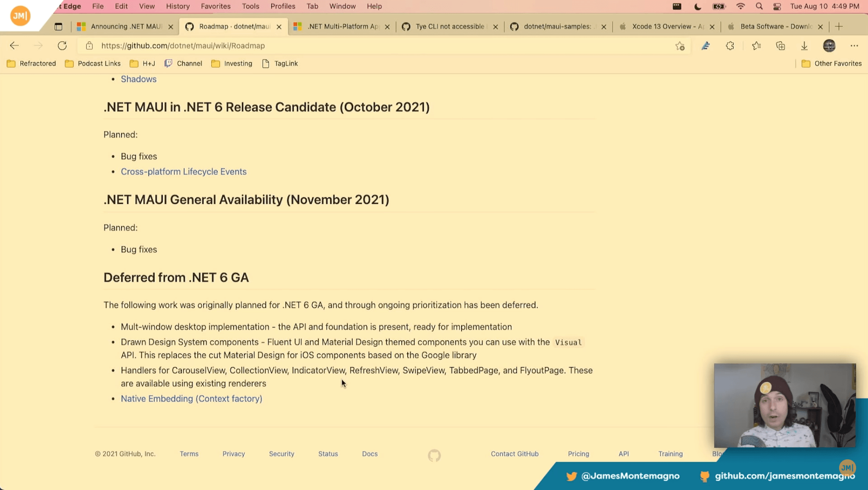This screenshot has width=868, height=490.
Task: Switch to the Xcode 13 Overview tab
Action: click(667, 26)
